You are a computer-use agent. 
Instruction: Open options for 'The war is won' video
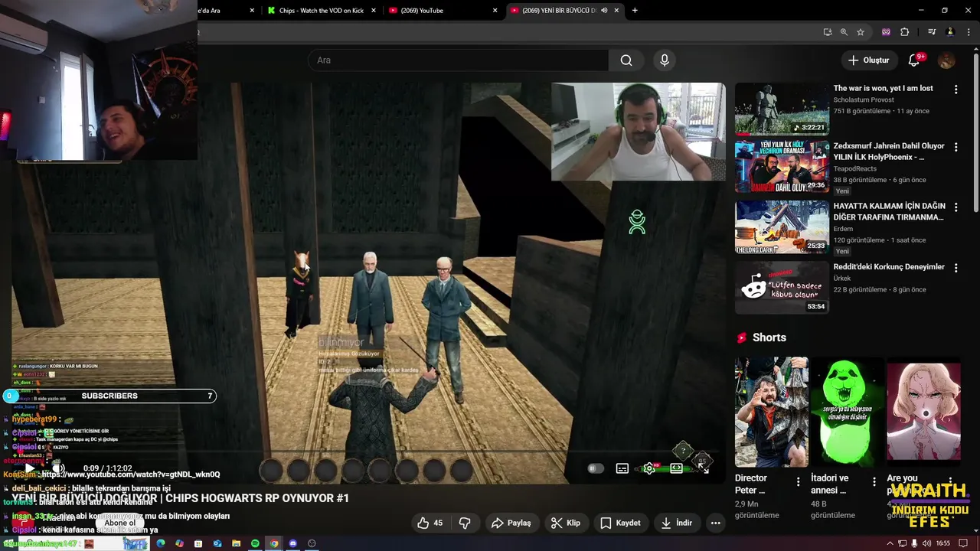coord(955,90)
